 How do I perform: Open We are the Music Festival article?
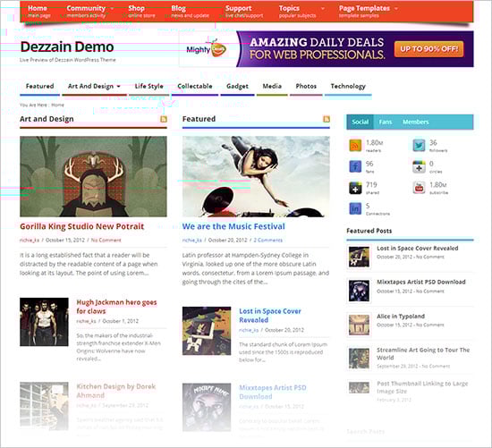click(233, 226)
